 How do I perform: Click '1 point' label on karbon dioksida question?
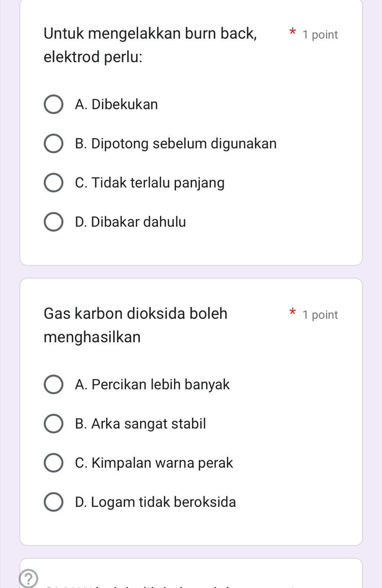coord(320,315)
